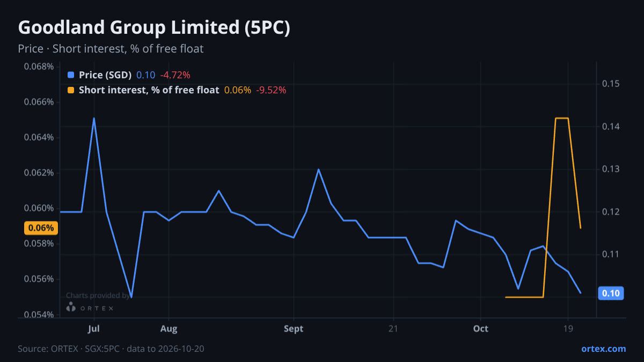The height and width of the screenshot is (362, 644).
Task: Toggle the Price (SGD) legend label
Action: tap(105, 75)
